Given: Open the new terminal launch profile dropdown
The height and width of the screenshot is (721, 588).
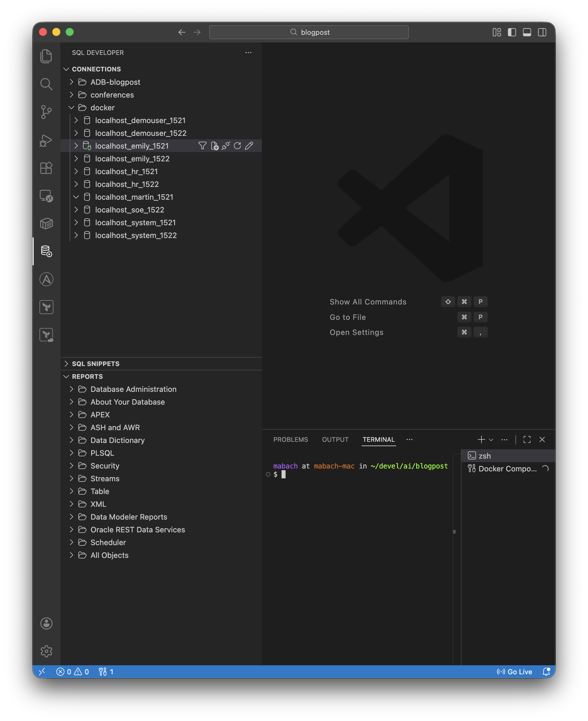Looking at the screenshot, I should point(491,439).
